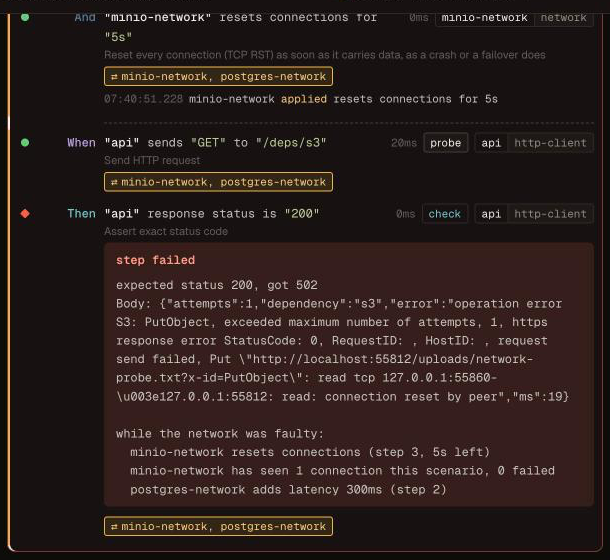610x560 pixels.
Task: Click 20ms duration on the When step
Action: (x=404, y=143)
